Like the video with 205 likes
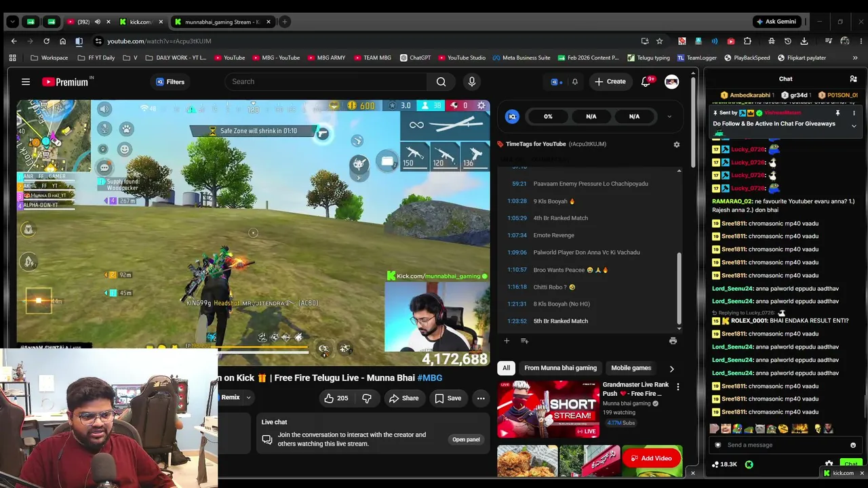The width and height of the screenshot is (868, 488). [336, 399]
